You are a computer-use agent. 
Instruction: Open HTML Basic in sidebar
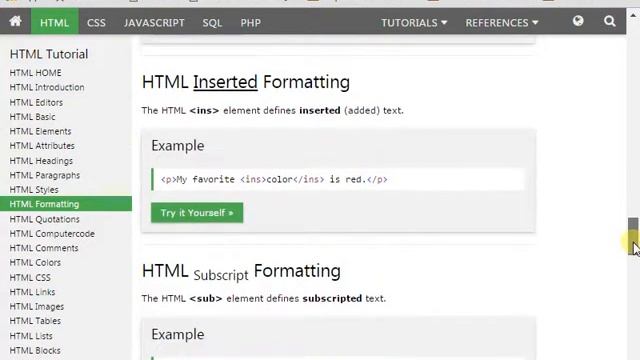[32, 117]
